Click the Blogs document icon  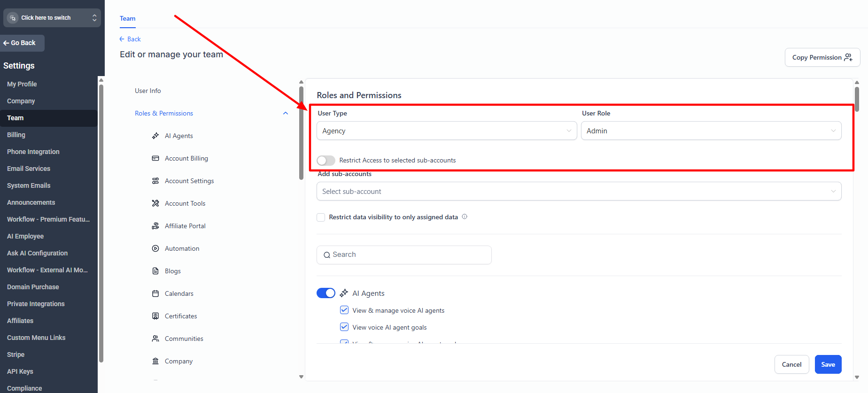point(155,271)
